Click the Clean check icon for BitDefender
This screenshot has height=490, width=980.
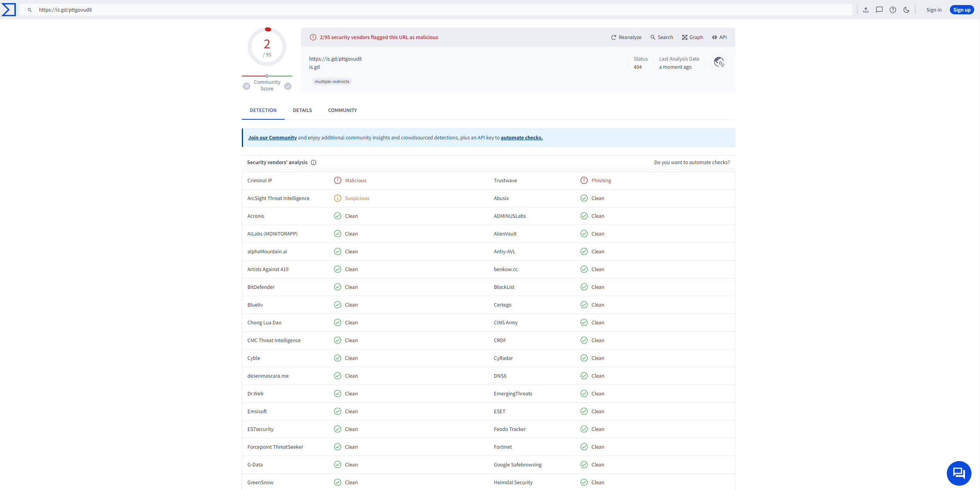click(338, 287)
